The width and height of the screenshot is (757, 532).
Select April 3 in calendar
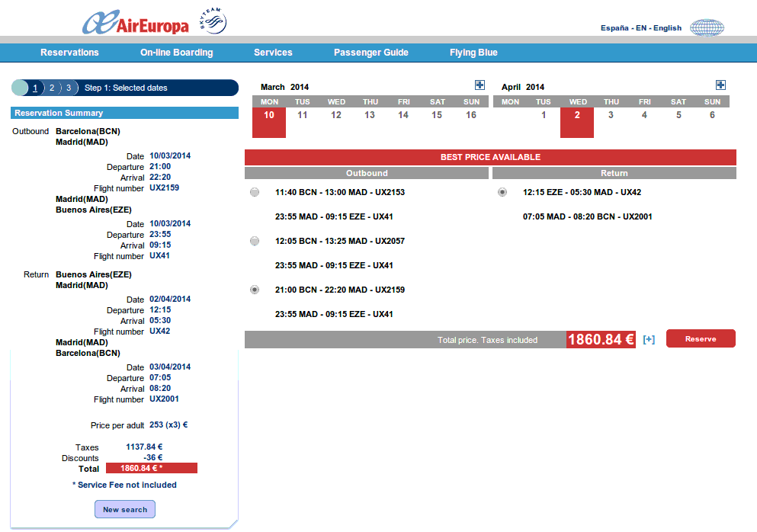click(x=611, y=115)
